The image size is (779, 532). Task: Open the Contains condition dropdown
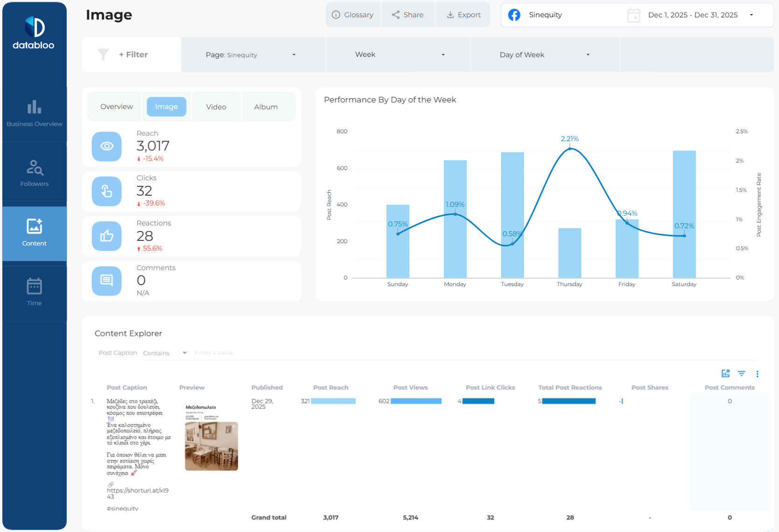[x=165, y=353]
